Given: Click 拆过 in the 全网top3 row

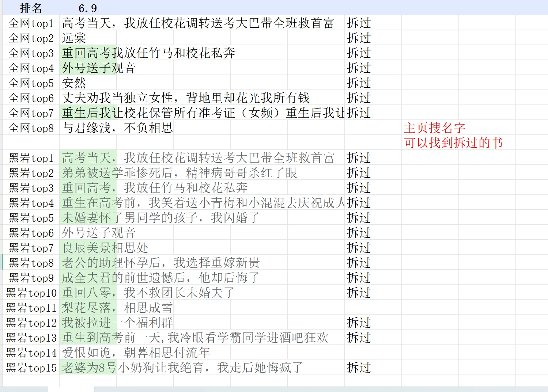Looking at the screenshot, I should [x=359, y=53].
